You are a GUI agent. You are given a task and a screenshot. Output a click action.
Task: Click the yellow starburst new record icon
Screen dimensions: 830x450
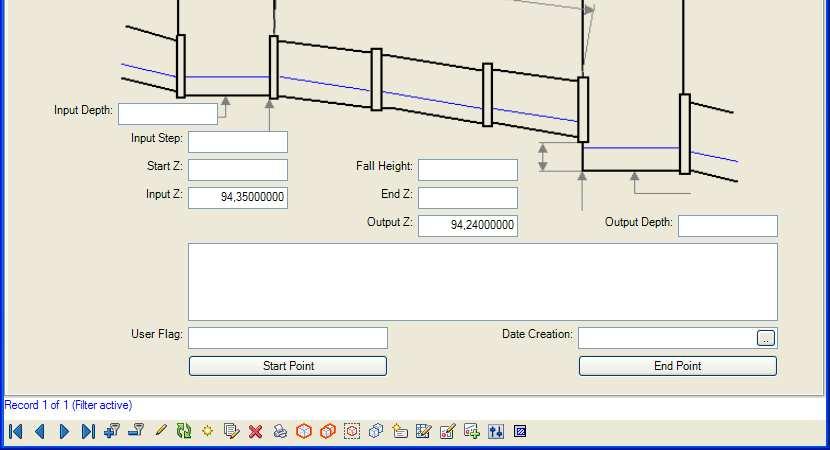(208, 431)
